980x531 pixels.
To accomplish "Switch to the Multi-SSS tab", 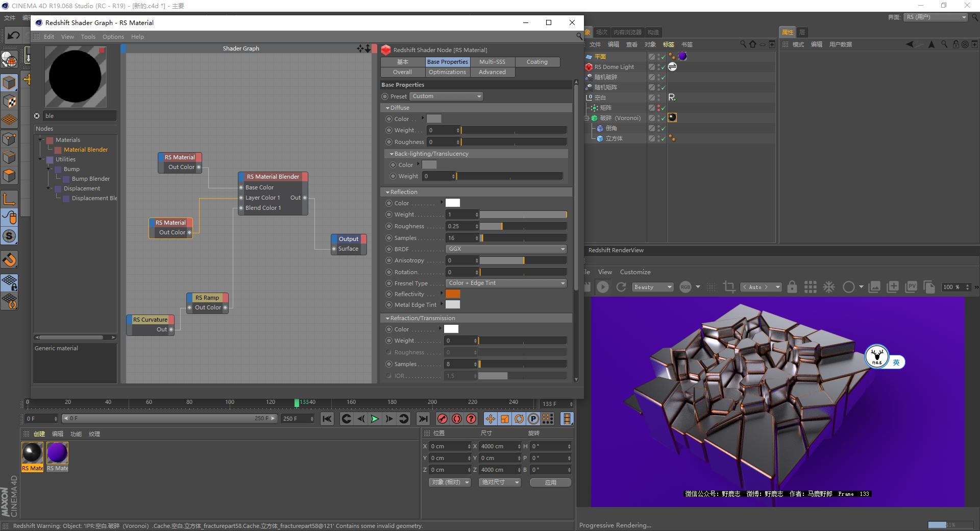I will coord(492,61).
